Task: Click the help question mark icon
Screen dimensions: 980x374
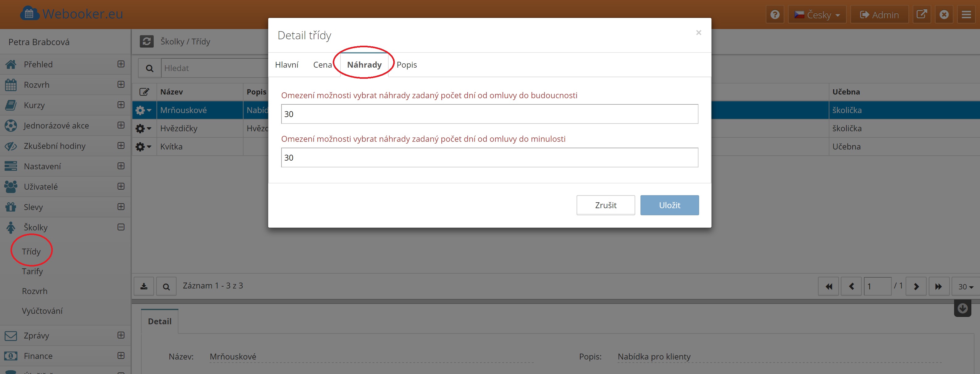Action: [x=774, y=15]
